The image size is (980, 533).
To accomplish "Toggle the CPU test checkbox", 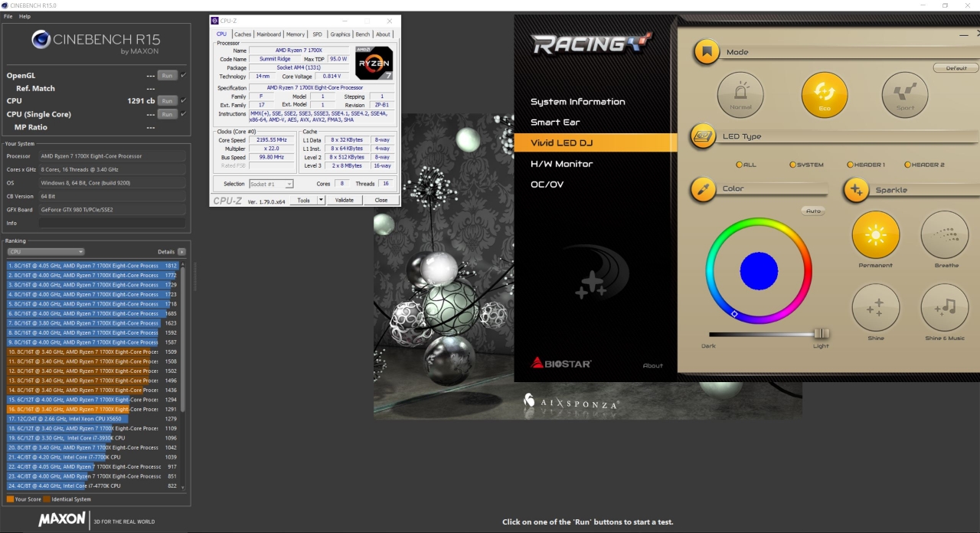I will 184,100.
